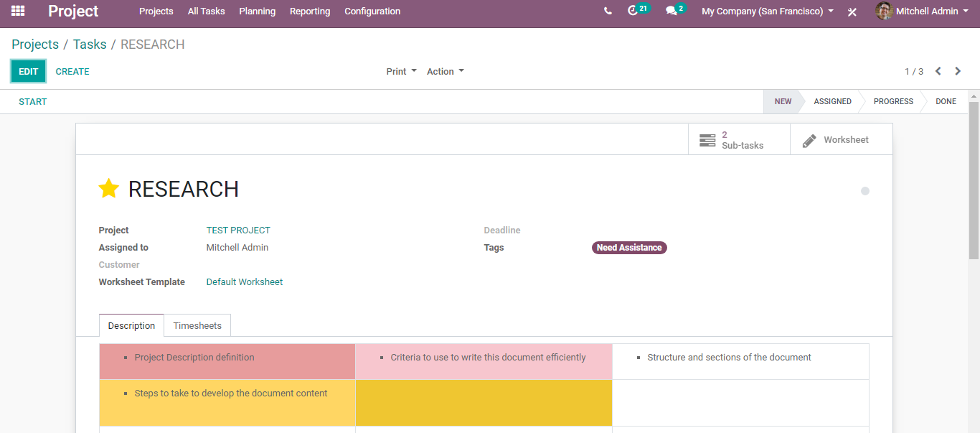Click the EDIT button
The width and height of the screenshot is (980, 433).
29,71
